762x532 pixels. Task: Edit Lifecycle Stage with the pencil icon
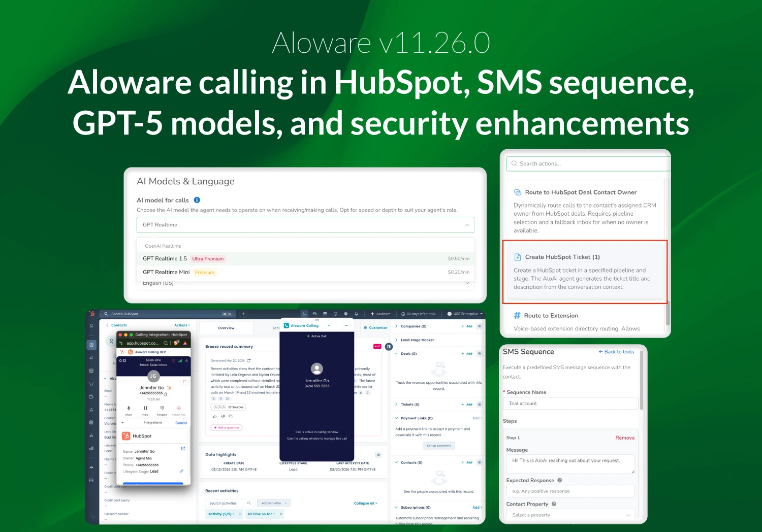[181, 471]
